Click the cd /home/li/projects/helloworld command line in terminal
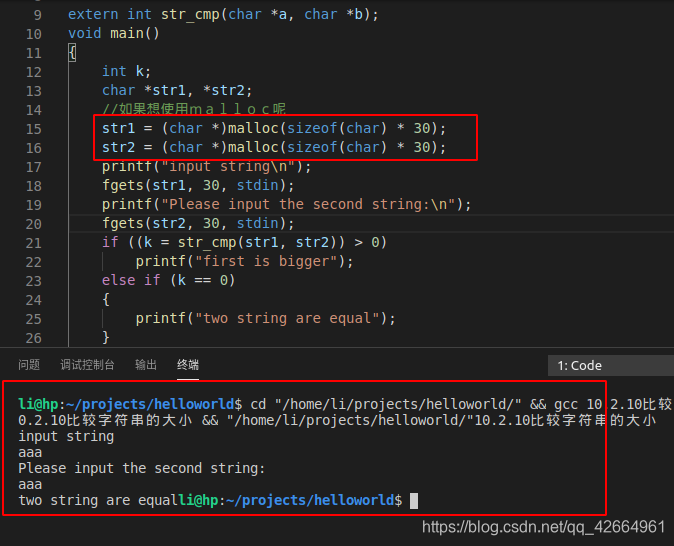 [345, 404]
